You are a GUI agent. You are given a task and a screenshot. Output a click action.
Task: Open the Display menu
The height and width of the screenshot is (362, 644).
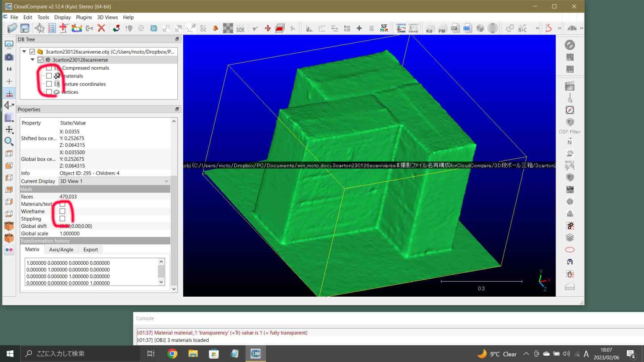click(x=62, y=17)
